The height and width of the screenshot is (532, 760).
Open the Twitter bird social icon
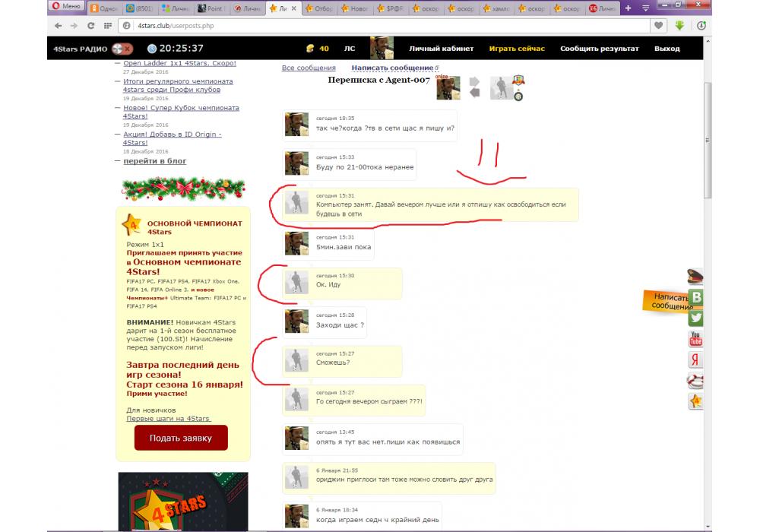click(696, 318)
